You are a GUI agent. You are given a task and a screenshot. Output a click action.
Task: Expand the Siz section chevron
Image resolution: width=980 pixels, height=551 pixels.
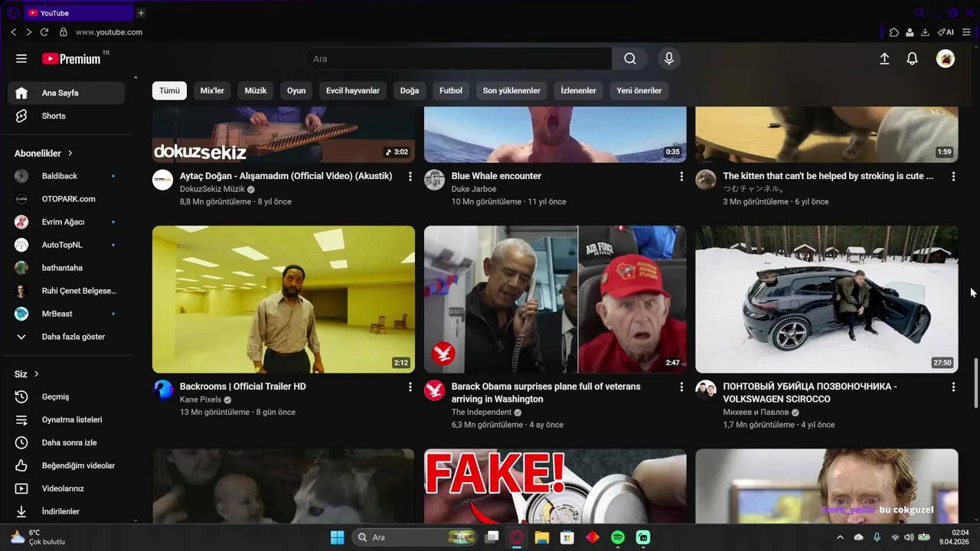[36, 374]
